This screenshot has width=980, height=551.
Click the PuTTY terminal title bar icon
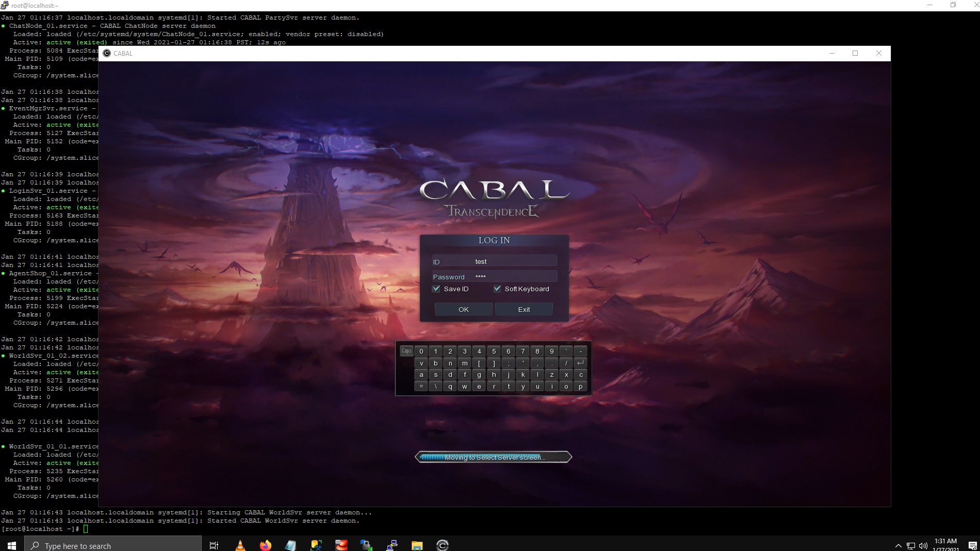coord(5,5)
